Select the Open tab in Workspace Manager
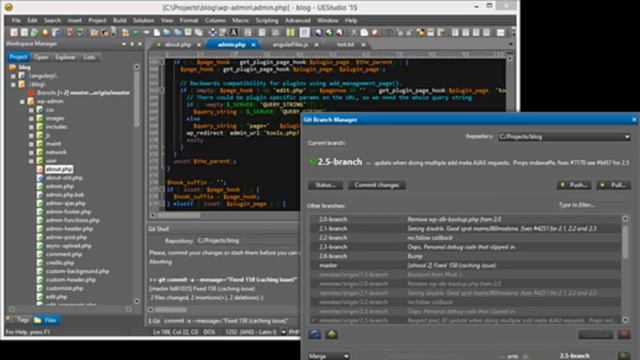This screenshot has width=640, height=360. pyautogui.click(x=41, y=57)
